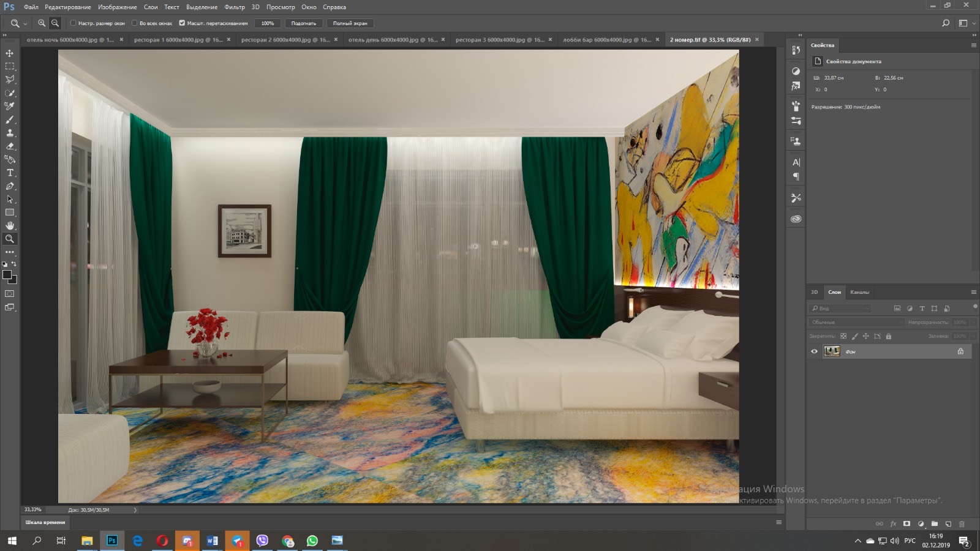Select the Move tool
The image size is (980, 551).
click(x=10, y=53)
